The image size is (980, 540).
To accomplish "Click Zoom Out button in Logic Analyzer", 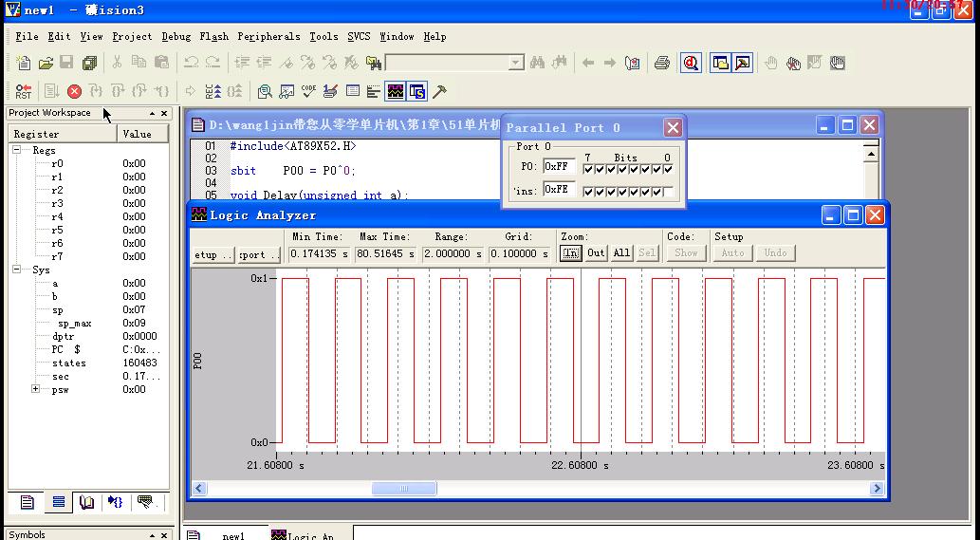I will 596,253.
